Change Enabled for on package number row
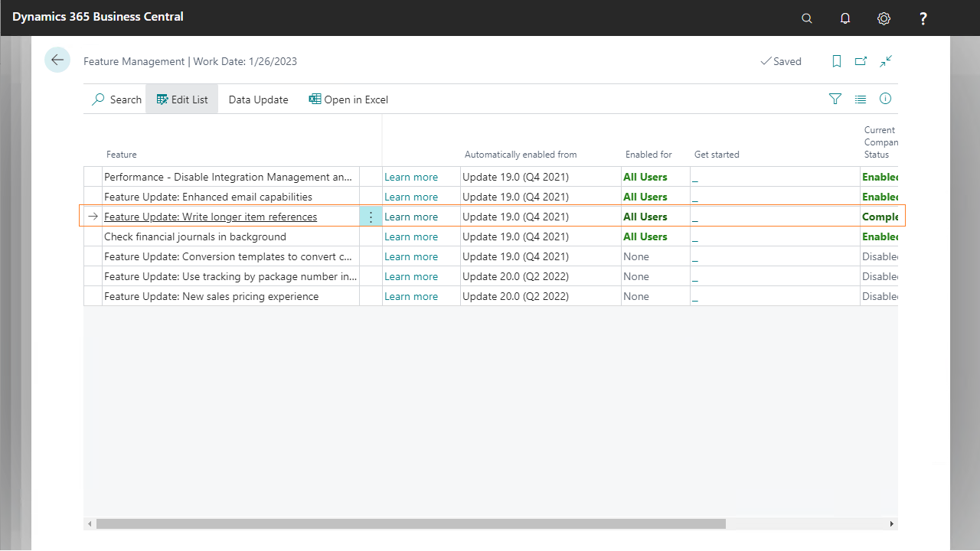The width and height of the screenshot is (980, 551). click(x=655, y=276)
